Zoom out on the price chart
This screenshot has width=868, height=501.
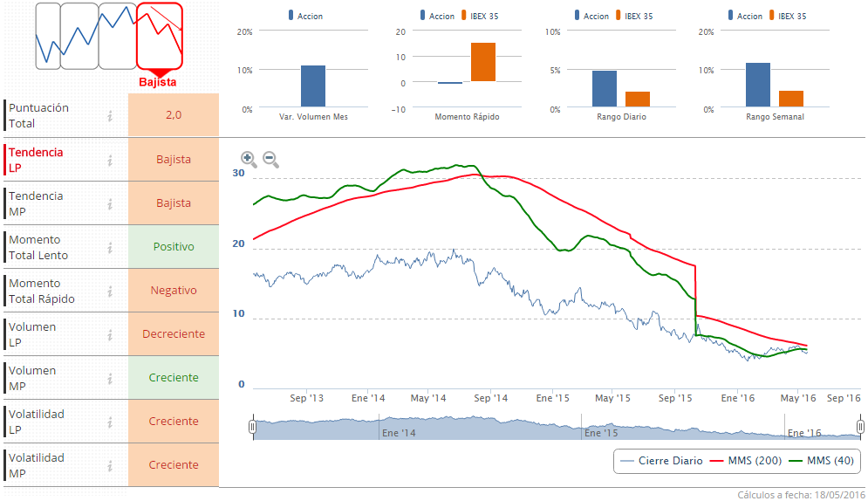[270, 160]
